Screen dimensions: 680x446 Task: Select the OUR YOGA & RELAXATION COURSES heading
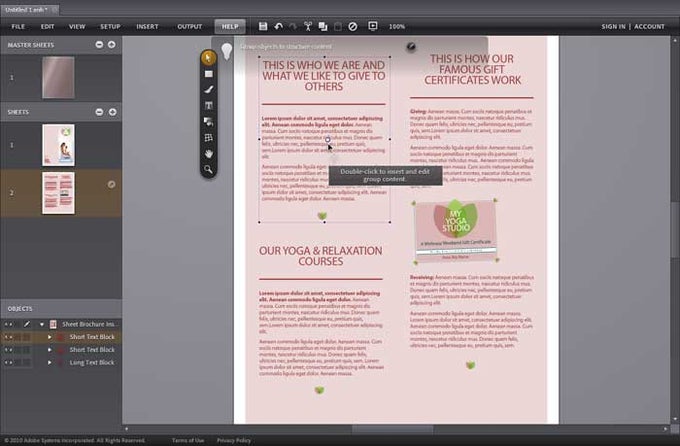point(320,256)
